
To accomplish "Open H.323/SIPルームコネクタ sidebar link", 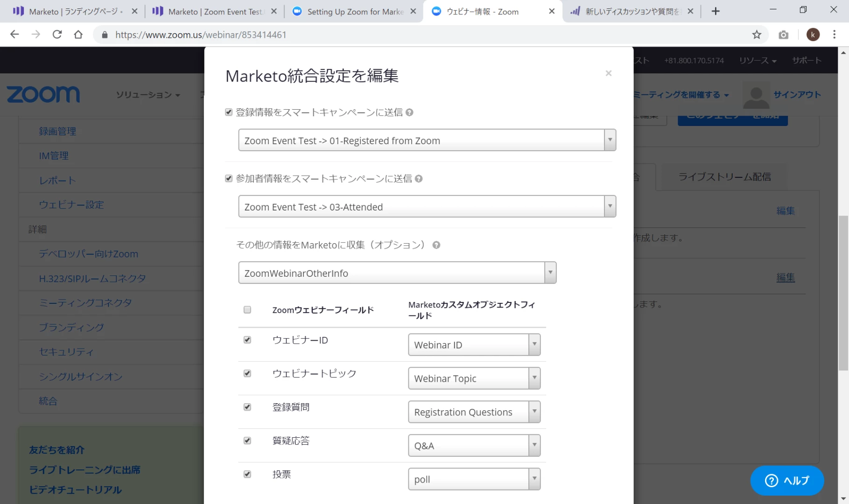I will [x=92, y=279].
